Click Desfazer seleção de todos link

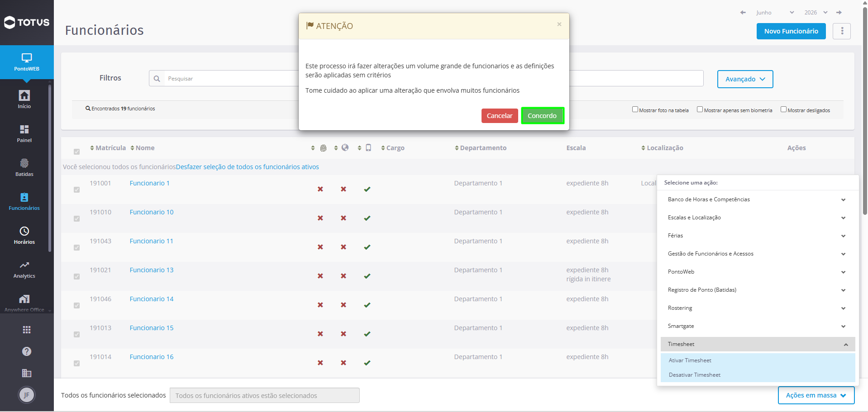click(248, 167)
